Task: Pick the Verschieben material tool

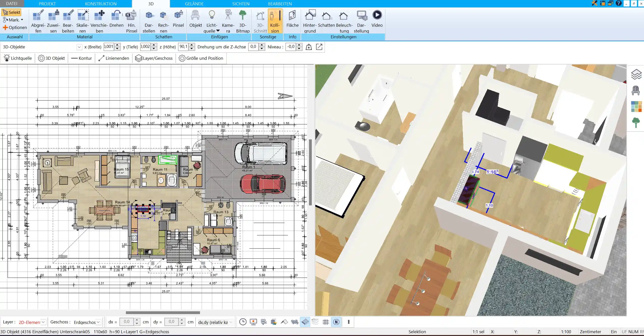Action: [99, 21]
